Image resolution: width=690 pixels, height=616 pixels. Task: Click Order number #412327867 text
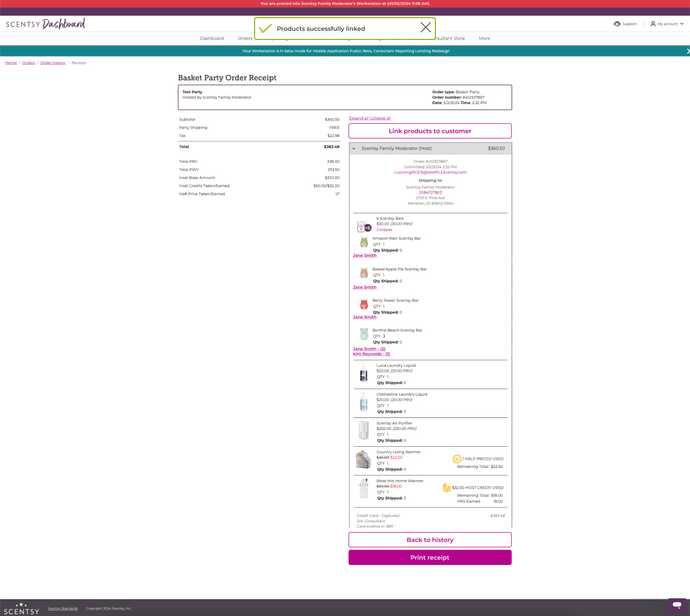[x=458, y=98]
